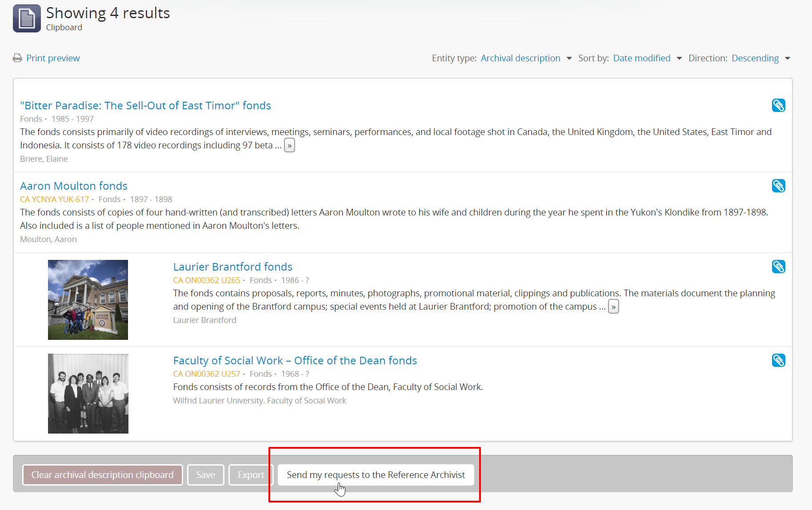This screenshot has width=812, height=510.
Task: Open the Sort by Date modified dropdown
Action: point(647,58)
